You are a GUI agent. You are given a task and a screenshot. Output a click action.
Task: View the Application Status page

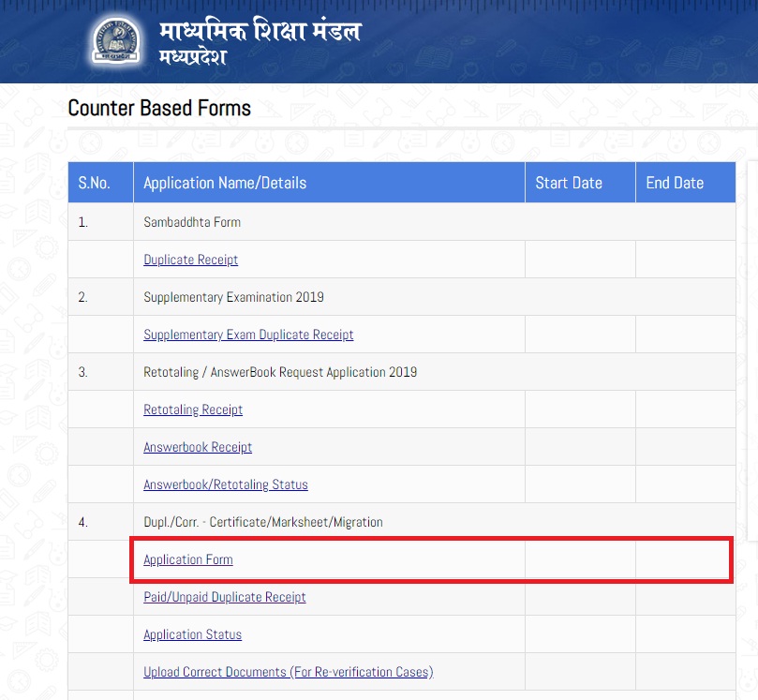tap(192, 634)
